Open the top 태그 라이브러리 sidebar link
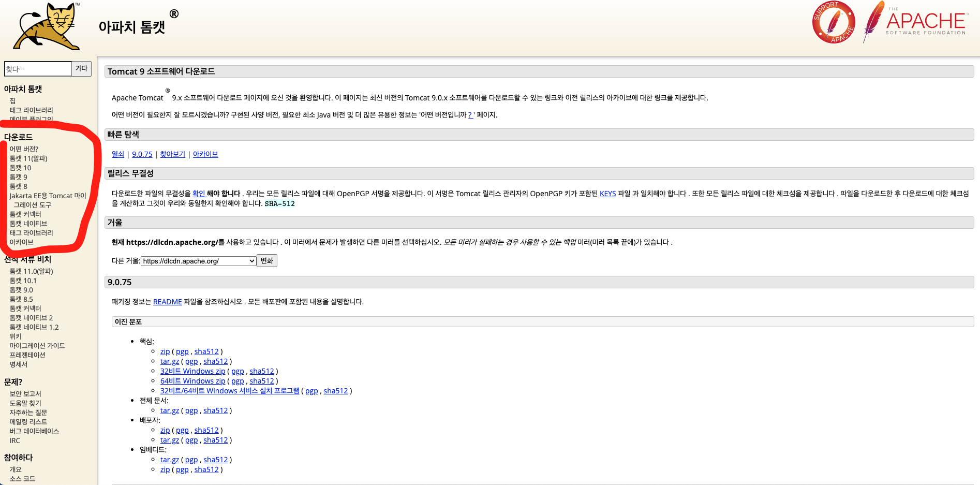This screenshot has height=485, width=980. [x=31, y=110]
